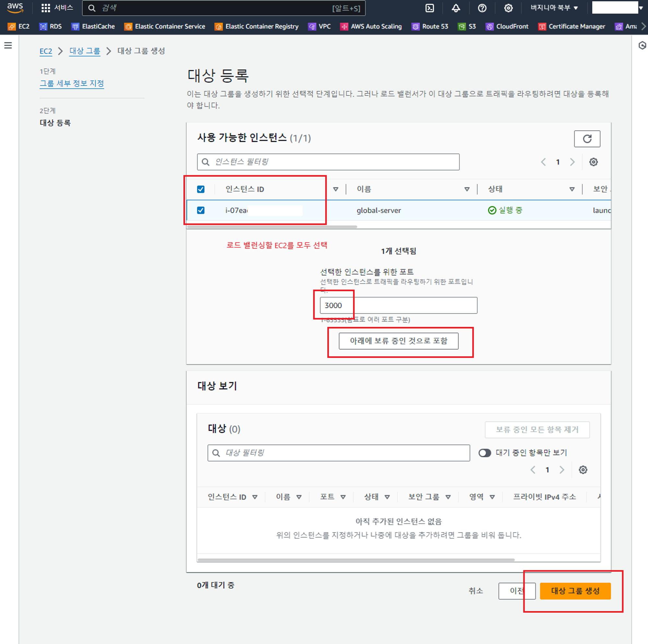This screenshot has width=648, height=644.
Task: Sort by the 상태 column arrow
Action: tap(572, 189)
